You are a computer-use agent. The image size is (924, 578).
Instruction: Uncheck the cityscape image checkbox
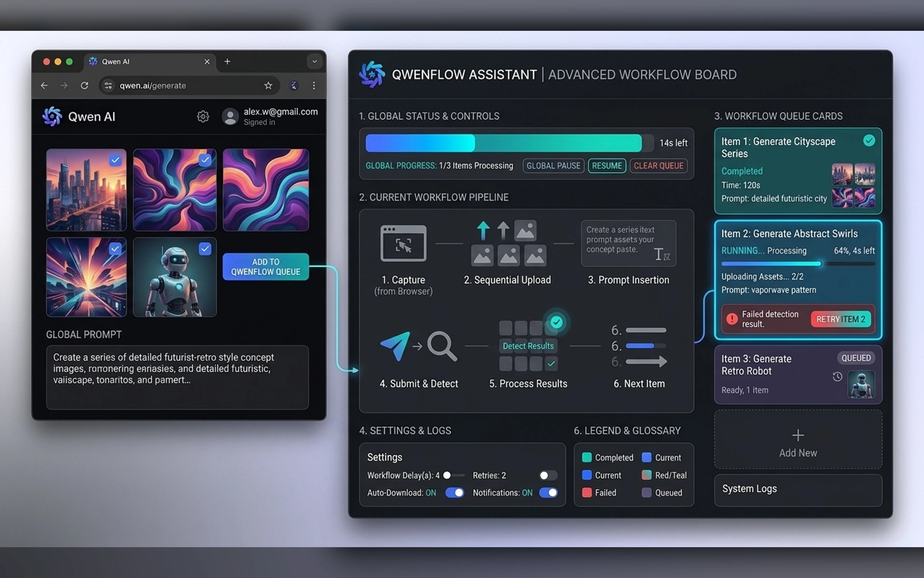point(115,160)
